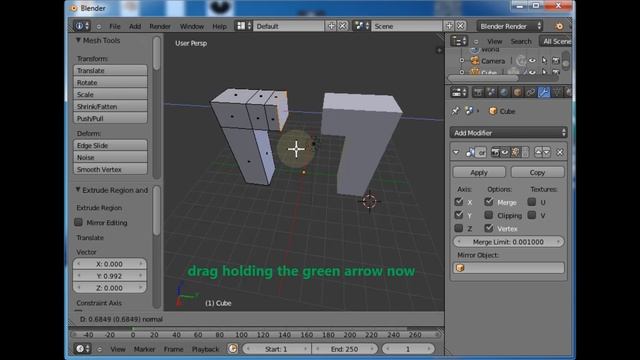
Task: Switch to Object Data mesh tab icon
Action: pyautogui.click(x=557, y=92)
